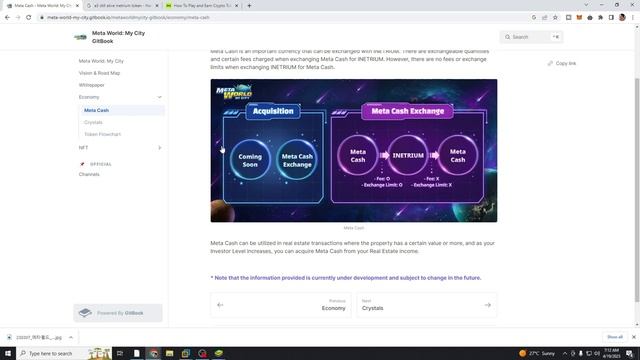This screenshot has height=360, width=640.
Task: Open Meta World: My City sidebar page
Action: pos(101,61)
